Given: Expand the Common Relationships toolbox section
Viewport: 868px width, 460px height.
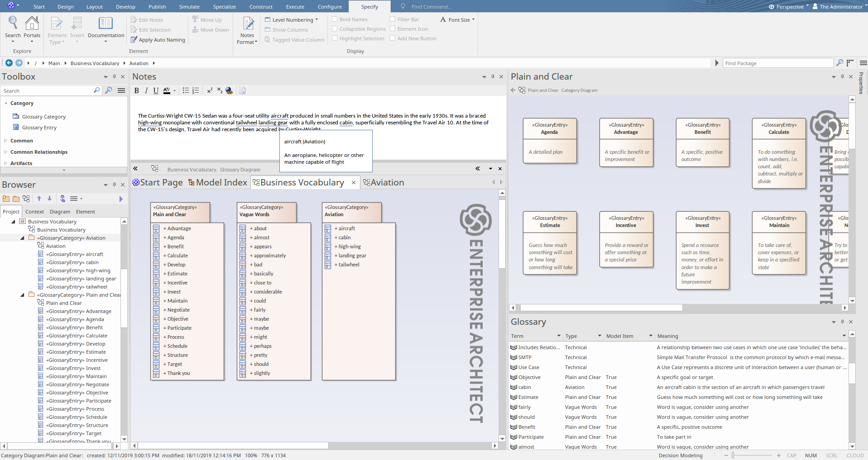Looking at the screenshot, I should pos(38,152).
